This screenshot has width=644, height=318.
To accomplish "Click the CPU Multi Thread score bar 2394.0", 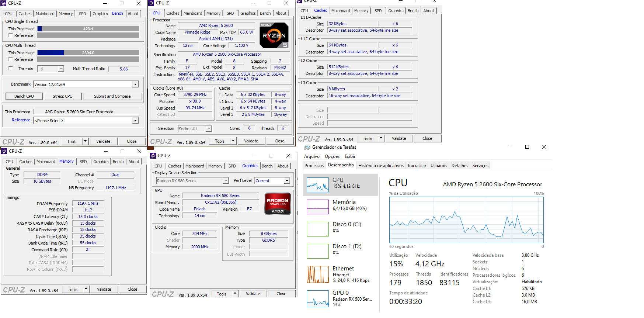I will [88, 53].
